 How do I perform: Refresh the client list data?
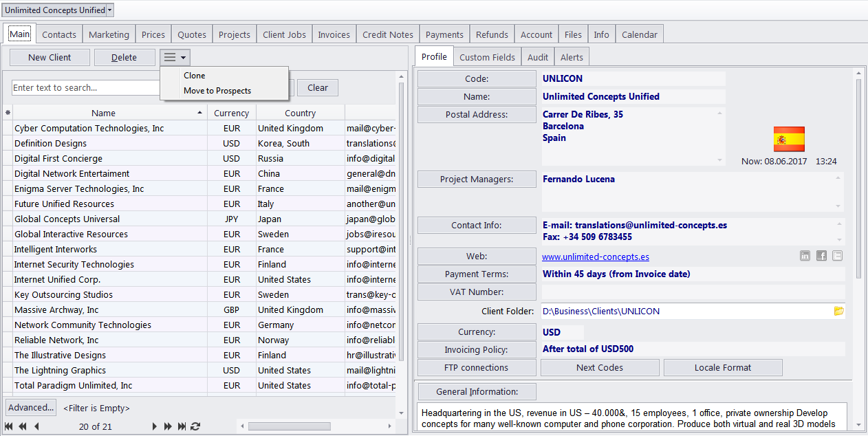195,426
